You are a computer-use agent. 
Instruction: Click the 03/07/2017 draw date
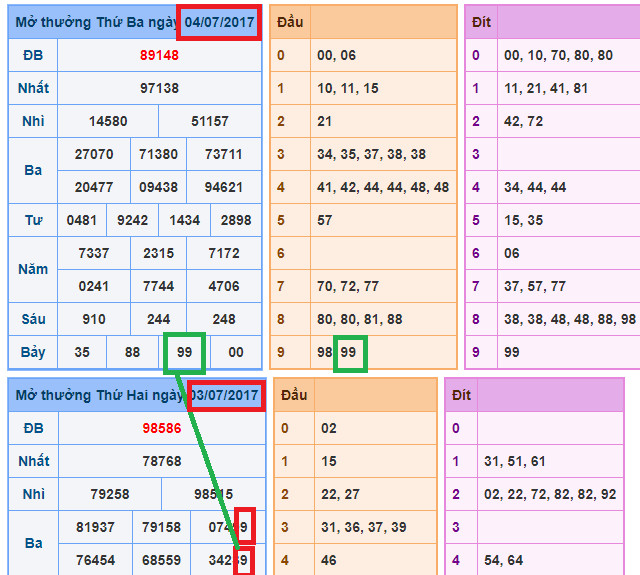pos(225,395)
